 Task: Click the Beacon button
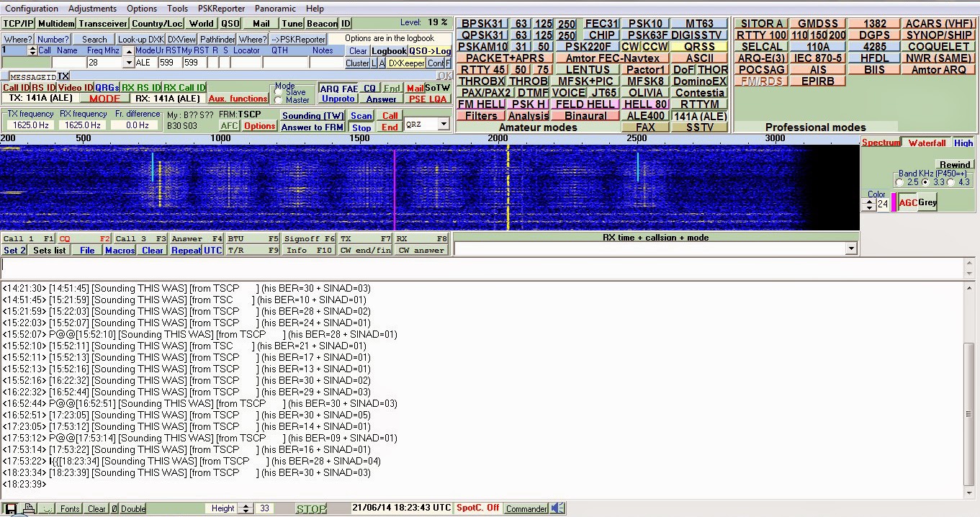322,24
